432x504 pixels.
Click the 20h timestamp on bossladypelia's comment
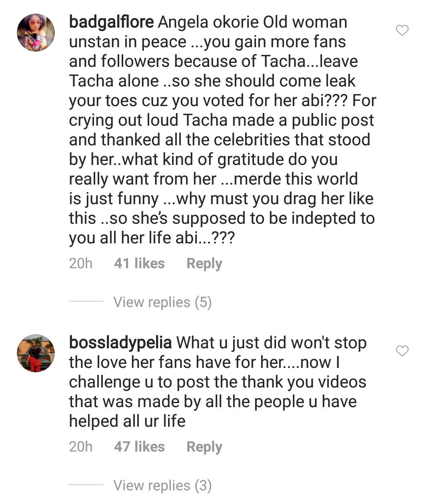80,447
